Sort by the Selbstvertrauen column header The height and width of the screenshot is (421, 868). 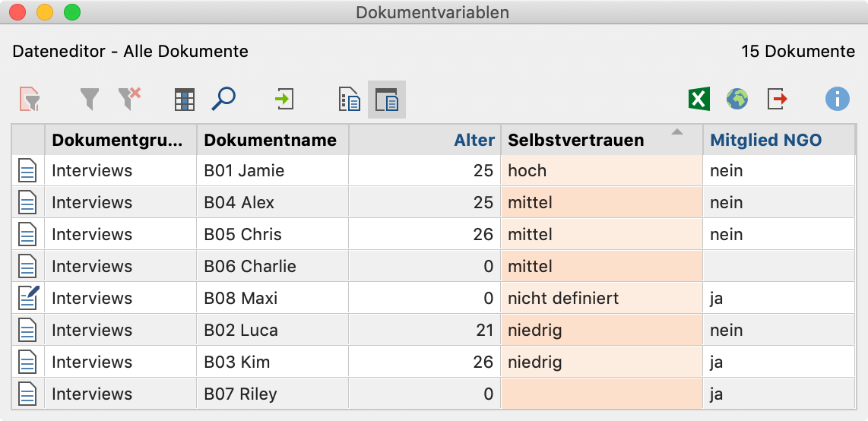coord(575,141)
